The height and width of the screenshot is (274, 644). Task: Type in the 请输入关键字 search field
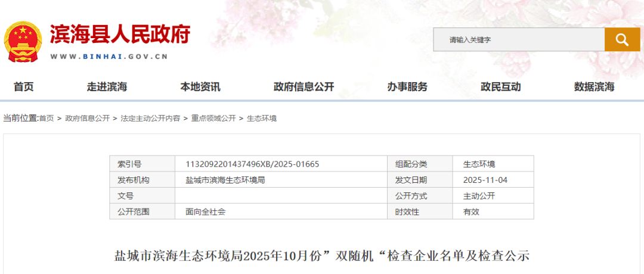coord(519,40)
